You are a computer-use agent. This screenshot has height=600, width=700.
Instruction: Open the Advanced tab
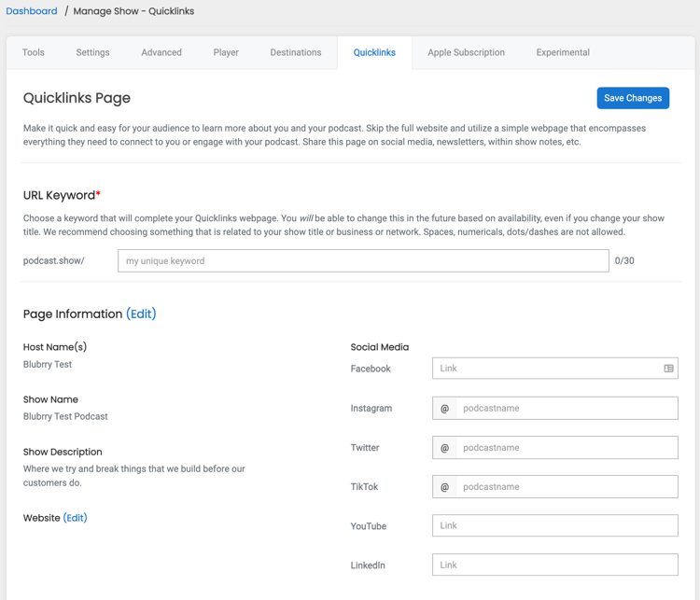click(x=161, y=52)
